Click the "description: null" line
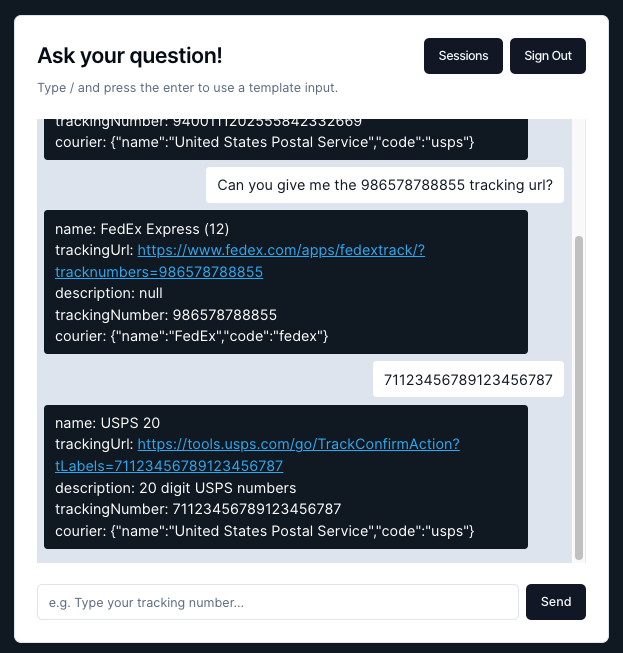 point(109,293)
